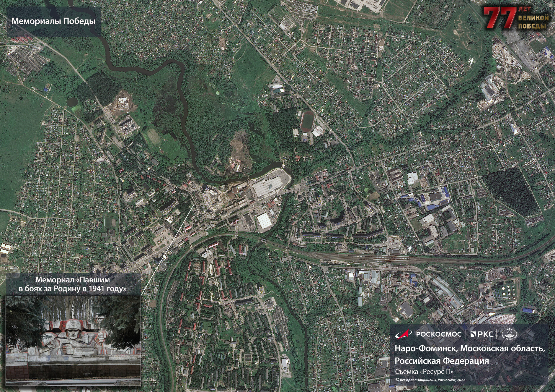Screen dimensions: 555x392
Task: Click the copyright Роскосмос 2022 notice
Action: (430, 380)
